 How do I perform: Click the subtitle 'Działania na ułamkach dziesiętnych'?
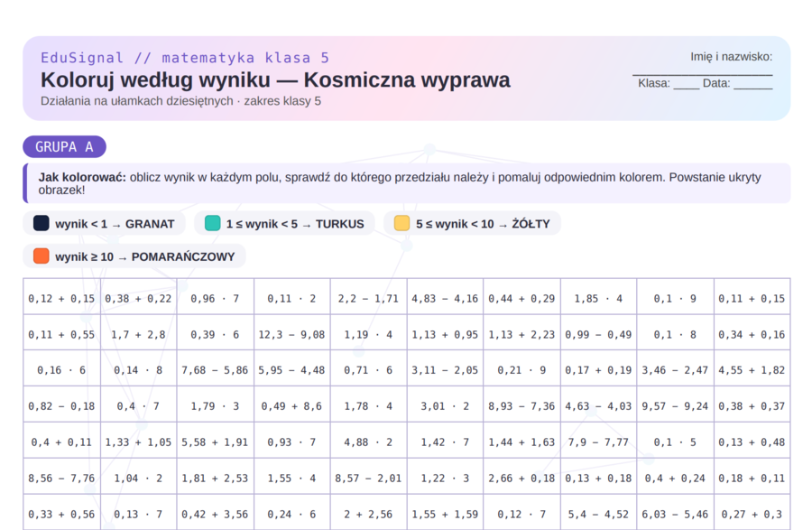tap(137, 101)
